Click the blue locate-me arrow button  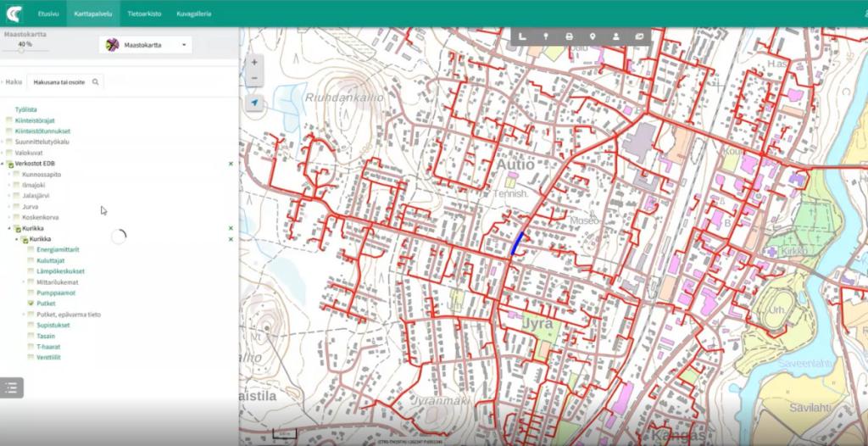point(254,102)
